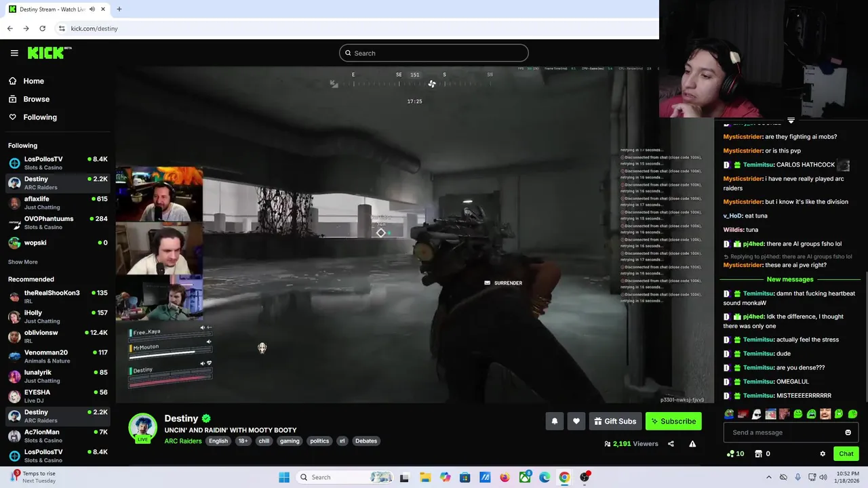Open the Kick hamburger menu
The height and width of the screenshot is (488, 868).
click(x=14, y=53)
